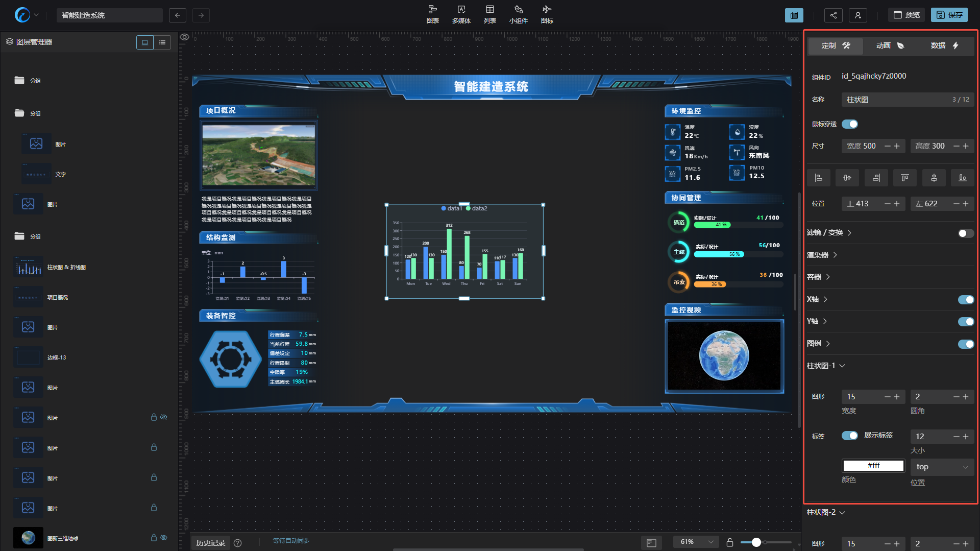
Task: Open the 图表 chart components menu
Action: [432, 14]
